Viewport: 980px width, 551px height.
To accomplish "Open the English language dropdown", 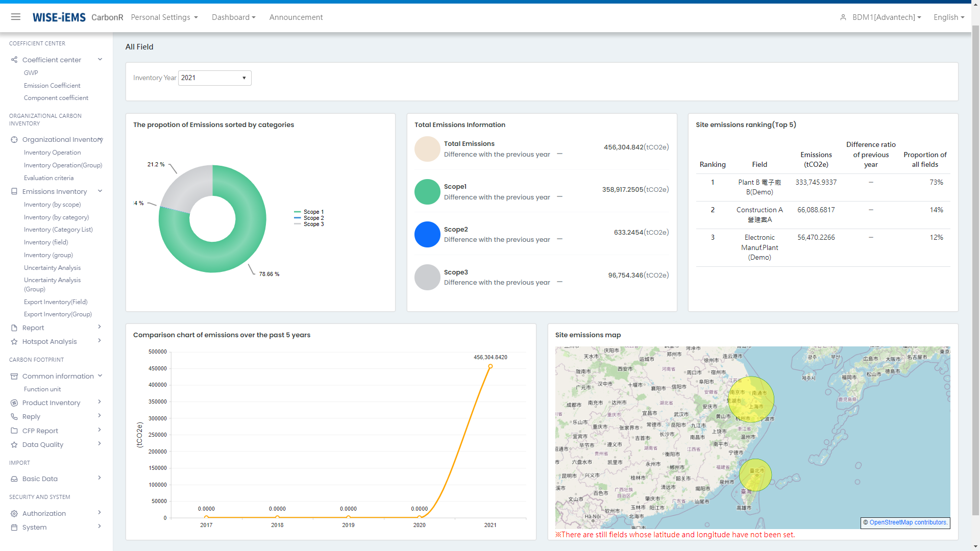I will (x=949, y=17).
